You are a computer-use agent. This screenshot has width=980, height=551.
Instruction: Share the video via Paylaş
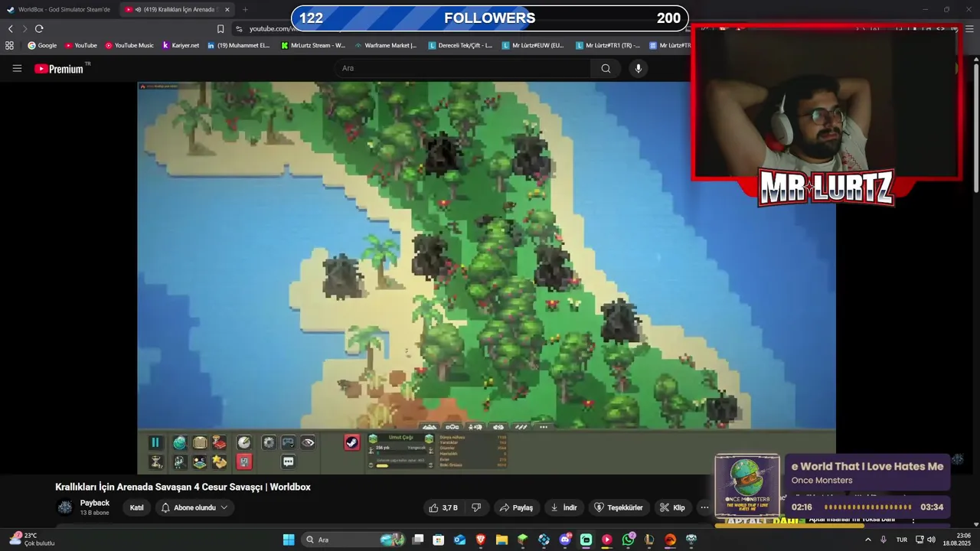517,507
